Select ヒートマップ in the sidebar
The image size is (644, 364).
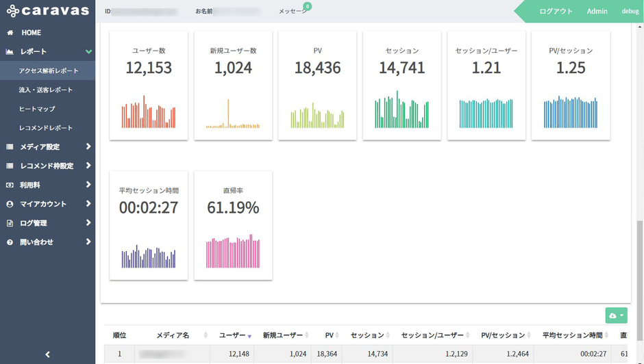(x=37, y=109)
